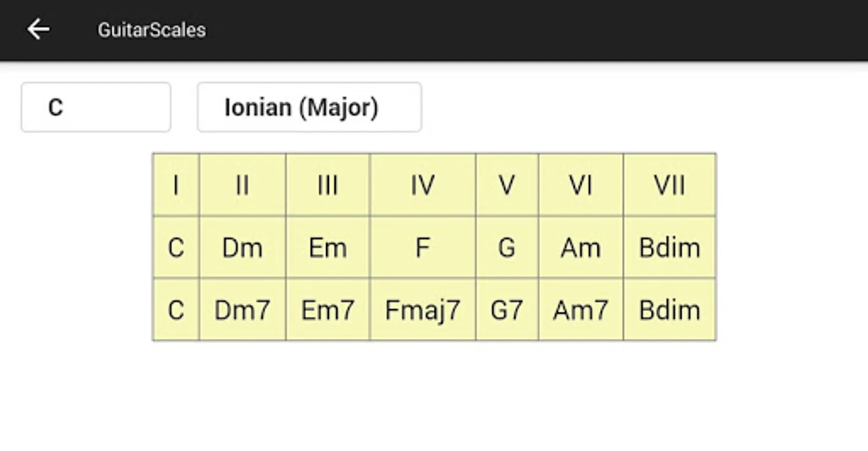
Task: Click the GuitarScales title
Action: (x=151, y=30)
